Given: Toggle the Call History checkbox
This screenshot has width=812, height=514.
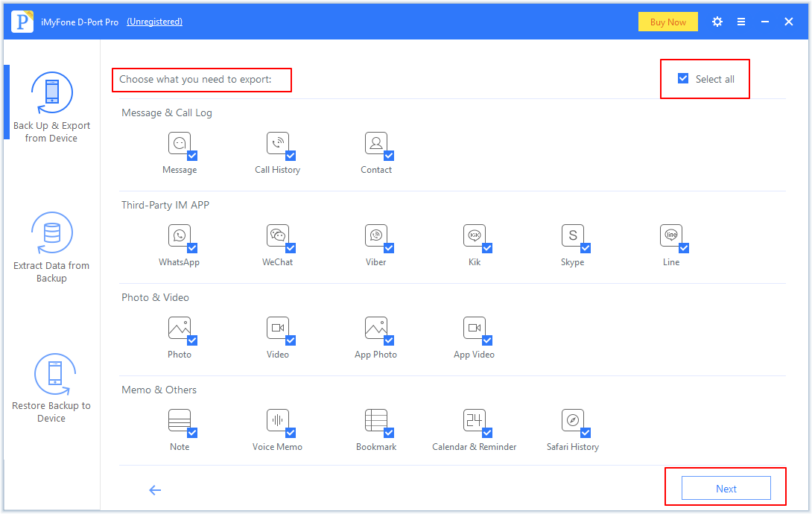Looking at the screenshot, I should point(291,156).
